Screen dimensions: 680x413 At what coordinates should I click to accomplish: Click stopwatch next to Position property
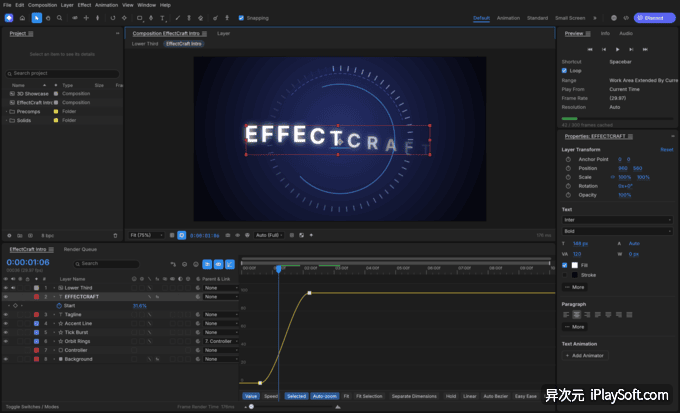[x=568, y=168]
